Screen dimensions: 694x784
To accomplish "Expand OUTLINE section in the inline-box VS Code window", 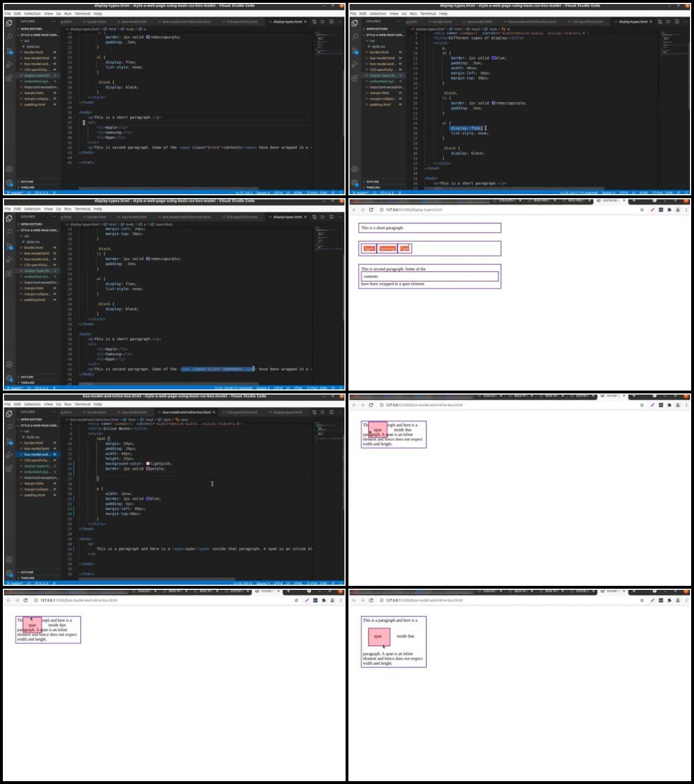I will (26, 572).
